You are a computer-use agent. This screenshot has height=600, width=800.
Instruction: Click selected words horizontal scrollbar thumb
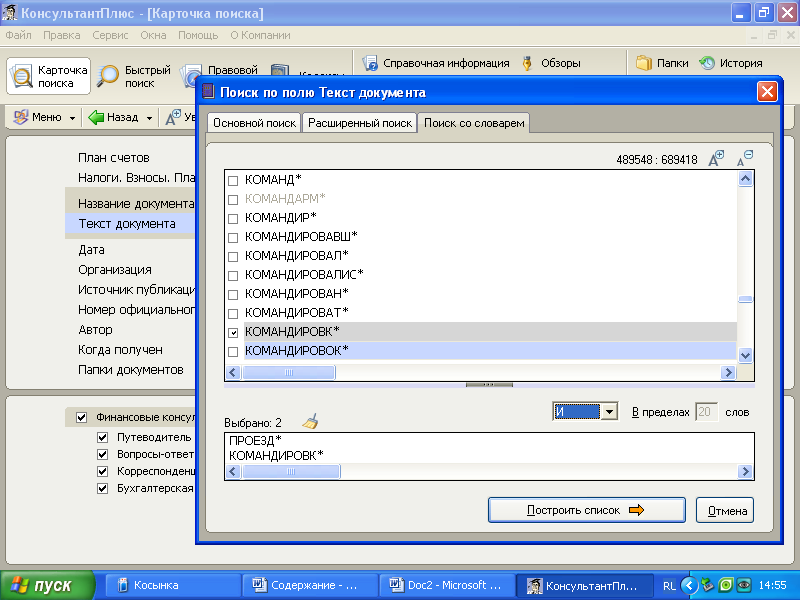click(291, 471)
